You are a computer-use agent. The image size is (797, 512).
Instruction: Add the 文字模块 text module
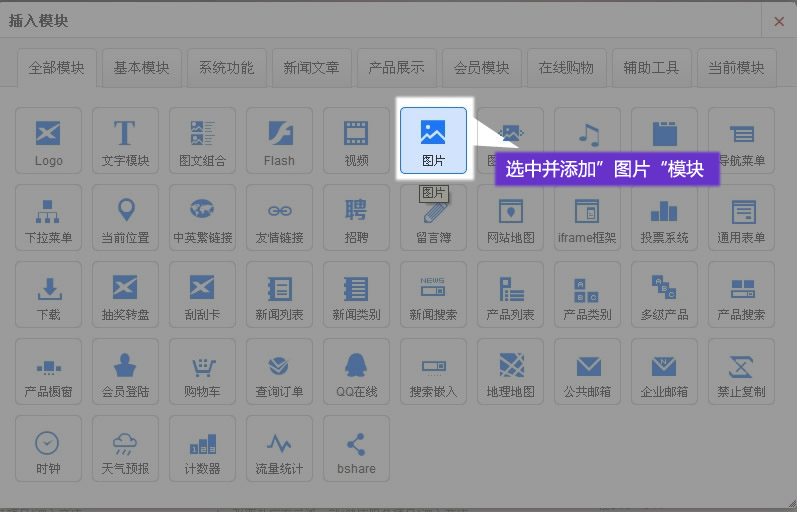click(125, 140)
